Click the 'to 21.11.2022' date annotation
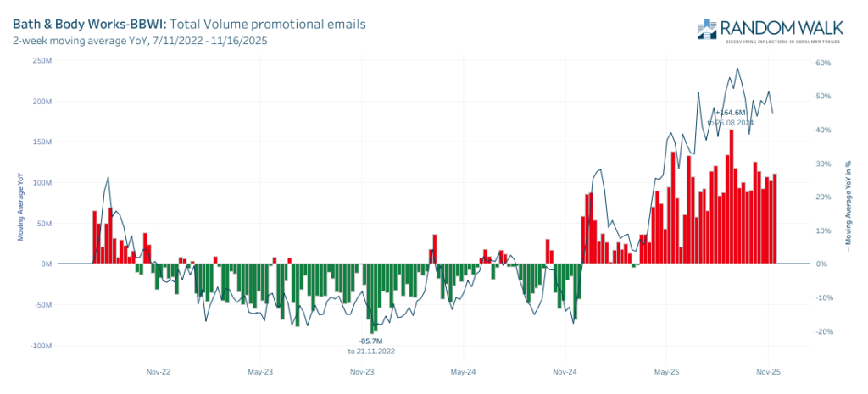The image size is (868, 394). 370,351
